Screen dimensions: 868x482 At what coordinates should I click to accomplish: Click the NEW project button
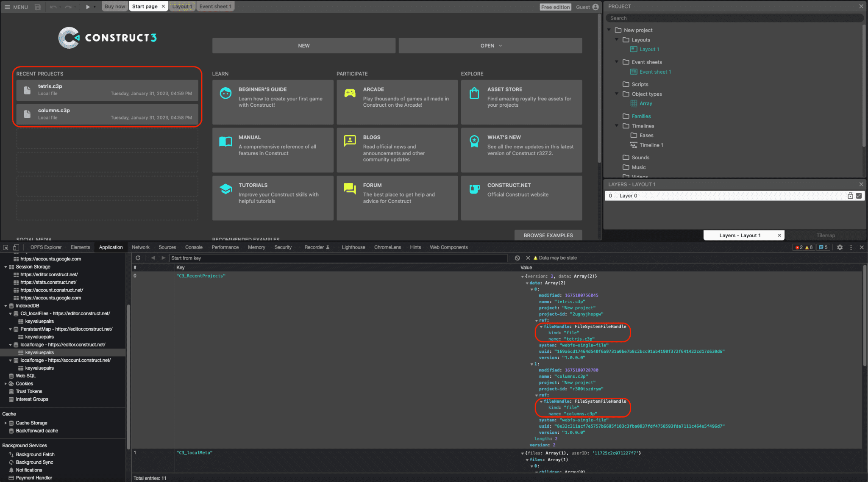coord(303,45)
